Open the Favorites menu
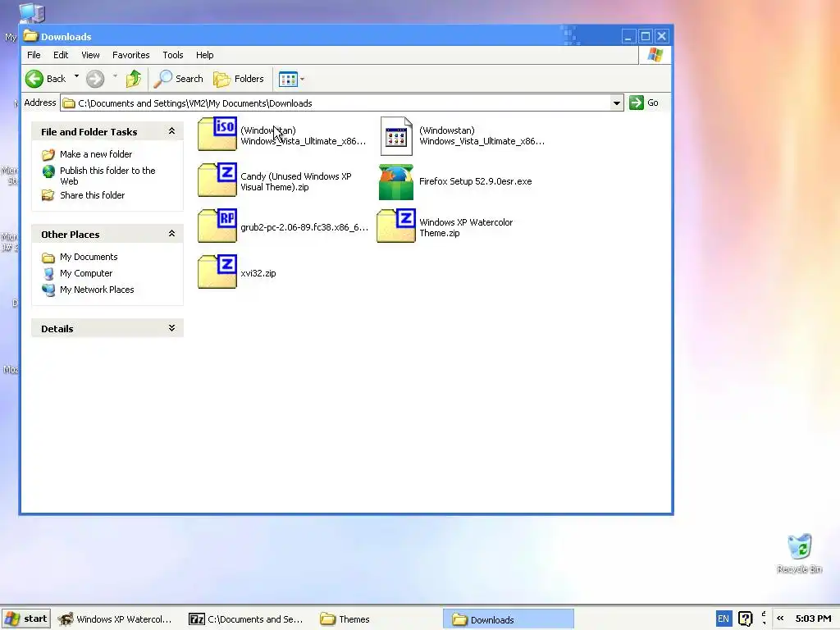Image resolution: width=840 pixels, height=630 pixels. (130, 55)
